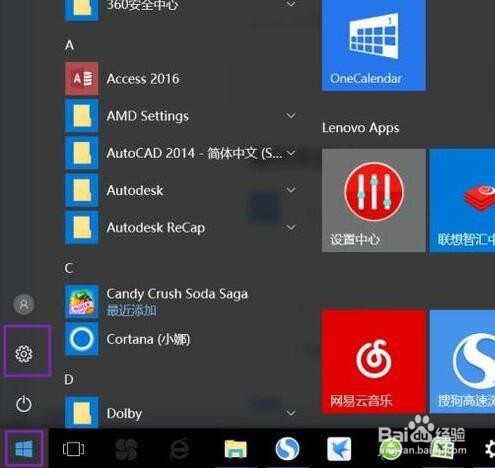The width and height of the screenshot is (495, 468).
Task: Open Settings gear in Start menu sidebar
Action: point(24,354)
